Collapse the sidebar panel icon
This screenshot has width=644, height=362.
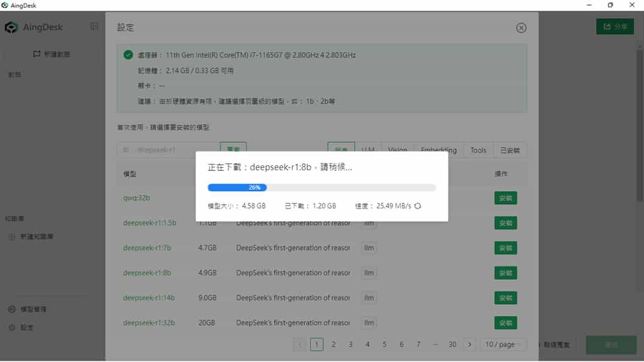click(x=94, y=26)
